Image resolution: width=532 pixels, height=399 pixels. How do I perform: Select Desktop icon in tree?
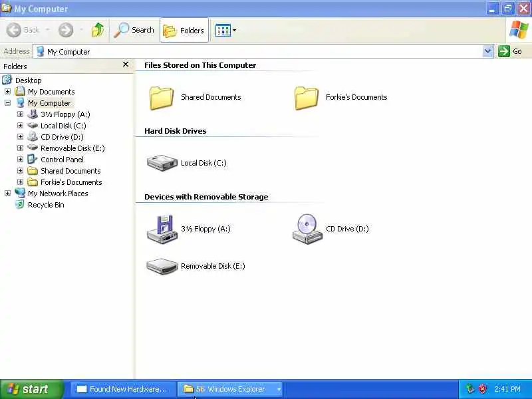coord(7,80)
